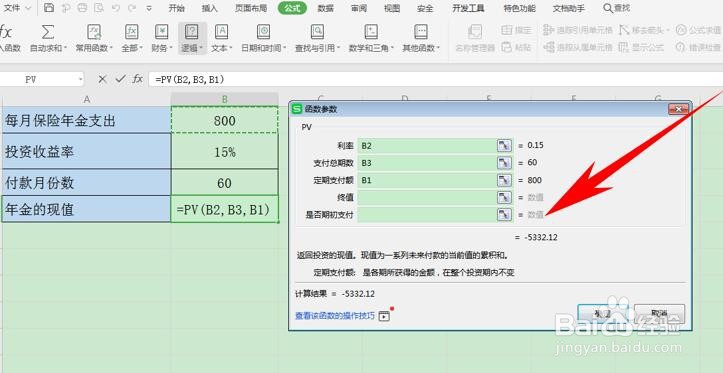Viewport: 723px width, 373px height.
Task: Click Trace Dependents (追踪从属单元格)
Action: tap(578, 47)
